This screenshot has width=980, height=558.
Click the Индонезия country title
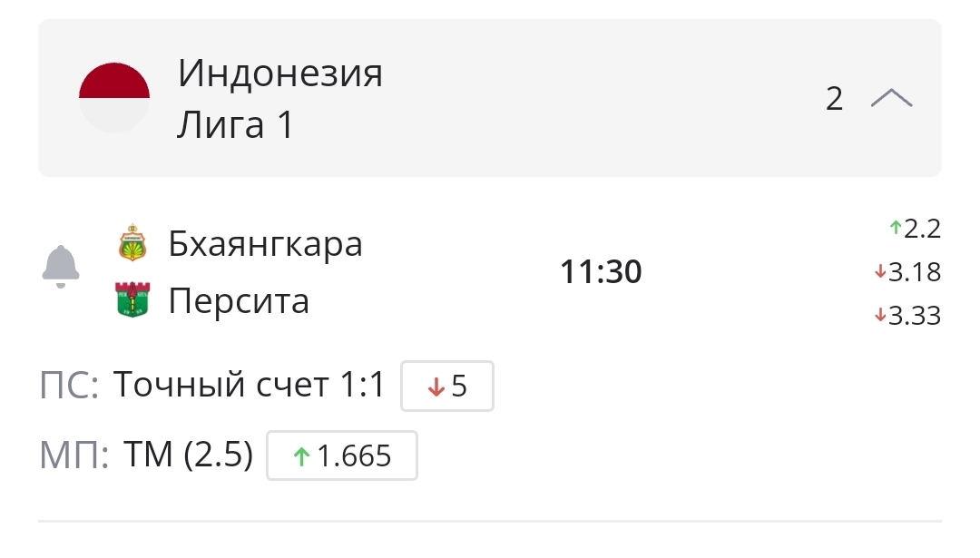[279, 73]
